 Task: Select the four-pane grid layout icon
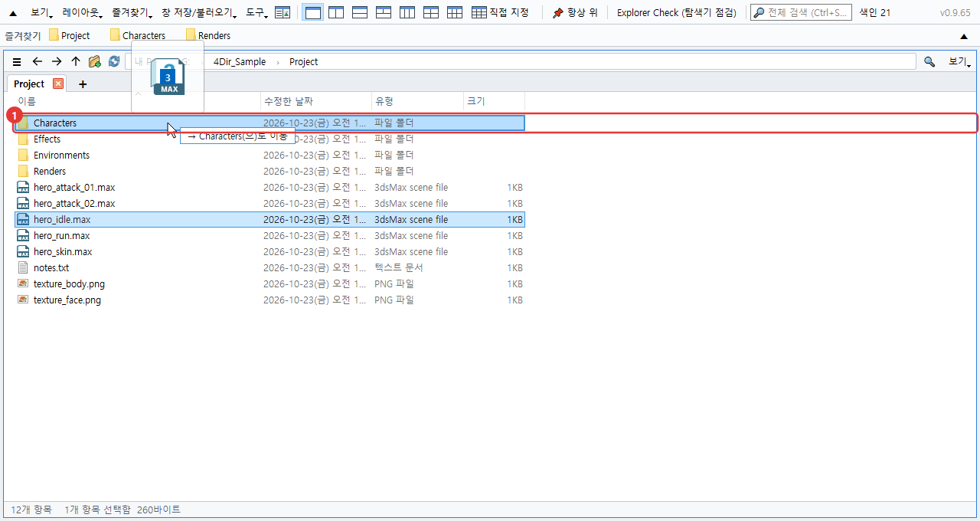pyautogui.click(x=431, y=13)
